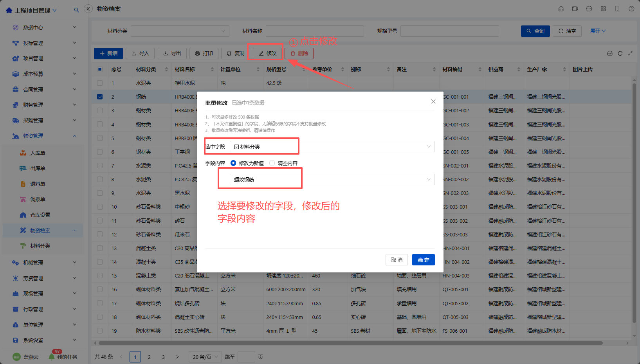Open 退料单 in the sidebar
The width and height of the screenshot is (640, 364).
coord(38,184)
